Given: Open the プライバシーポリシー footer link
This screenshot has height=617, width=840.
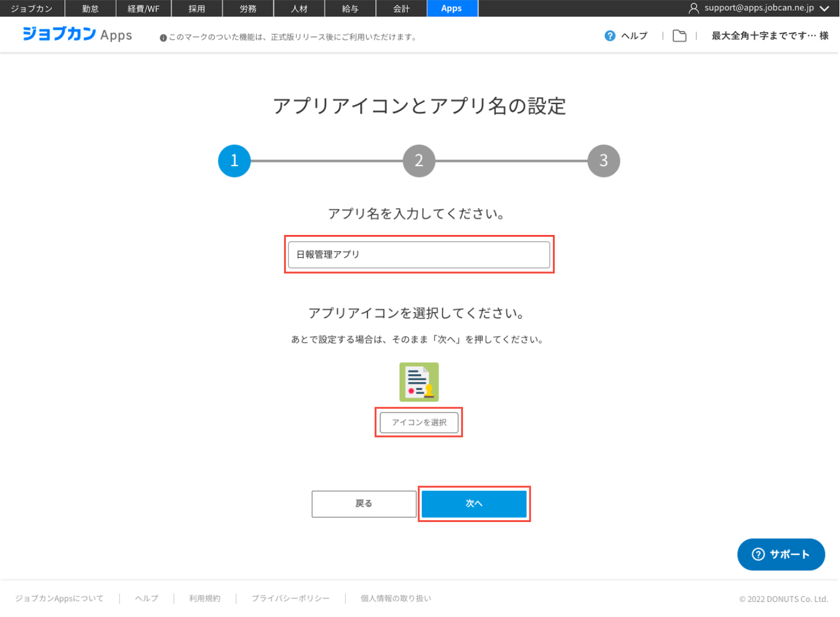Looking at the screenshot, I should point(290,598).
